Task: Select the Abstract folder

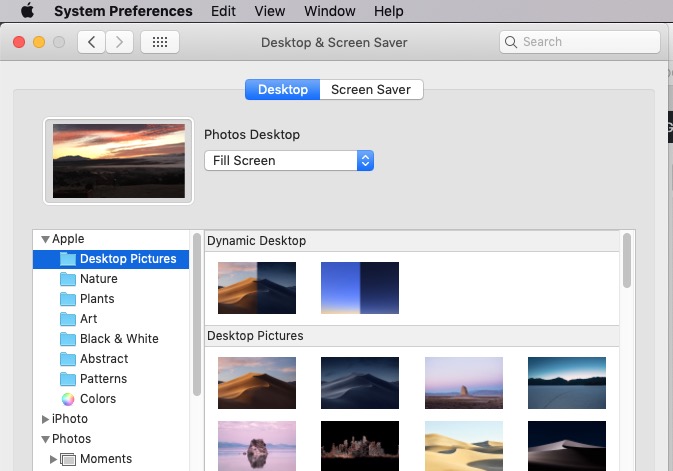Action: (x=111, y=359)
